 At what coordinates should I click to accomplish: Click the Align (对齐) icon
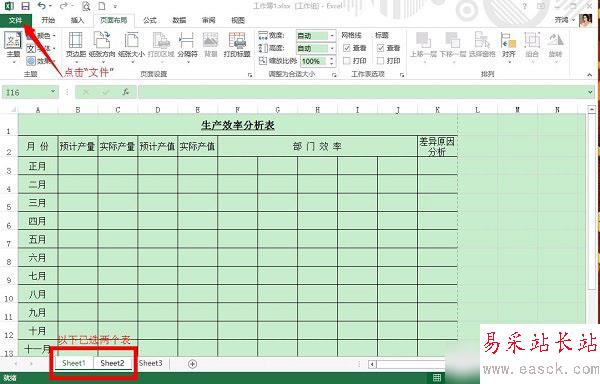(509, 41)
